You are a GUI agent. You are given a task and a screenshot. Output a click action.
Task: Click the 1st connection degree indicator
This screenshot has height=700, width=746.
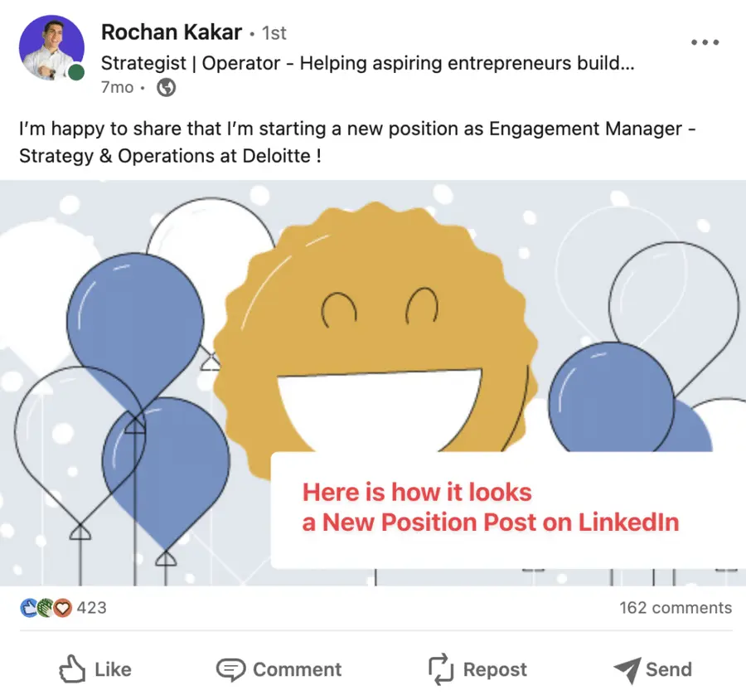[x=274, y=32]
